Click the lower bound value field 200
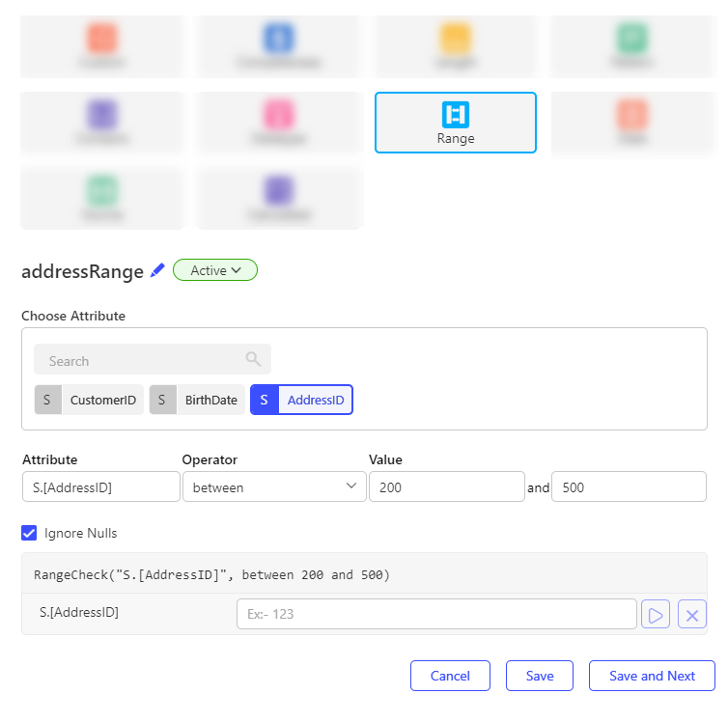Image resolution: width=728 pixels, height=722 pixels. pyautogui.click(x=446, y=487)
